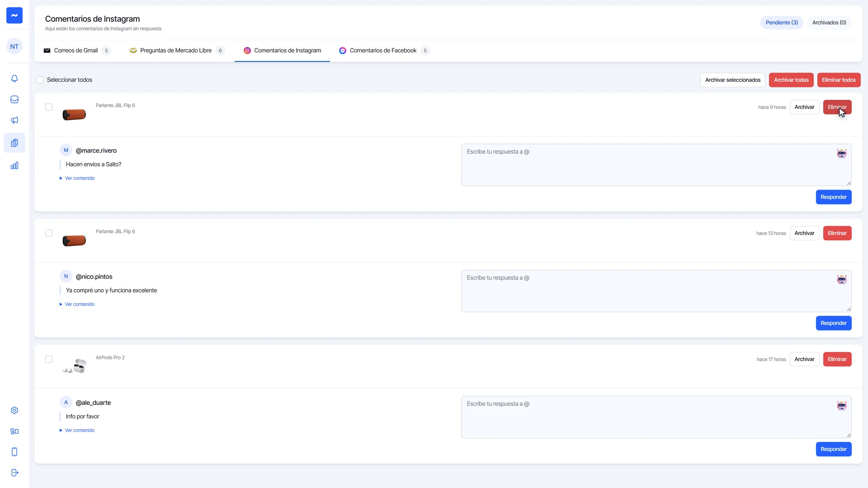Click the app logo icon in sidebar

14,15
